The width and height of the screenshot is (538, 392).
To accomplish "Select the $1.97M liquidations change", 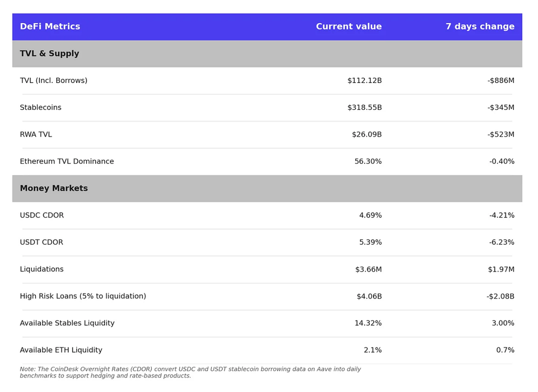I will point(501,269).
